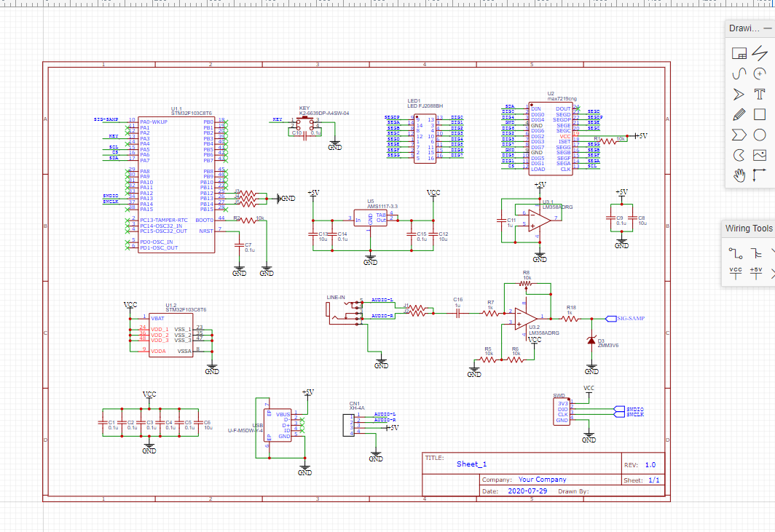Select the Image insert tool
Screen dimensions: 775x532
tap(760, 155)
